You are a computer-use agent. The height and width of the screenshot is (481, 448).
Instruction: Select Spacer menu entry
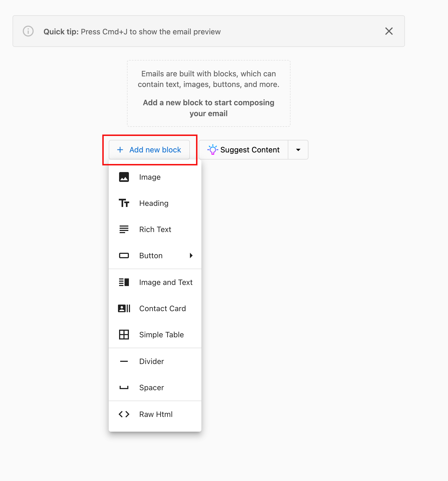[x=155, y=387]
